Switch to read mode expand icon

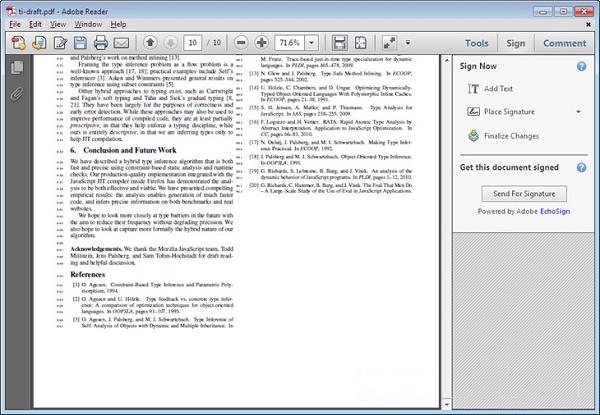click(390, 43)
